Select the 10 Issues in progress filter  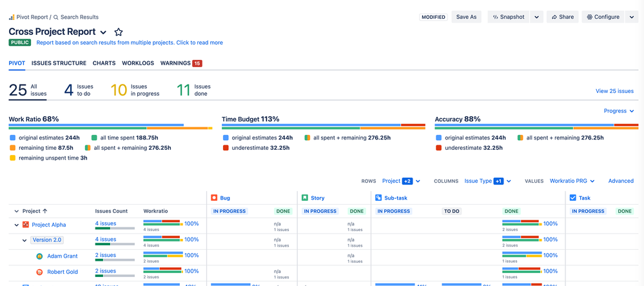(x=135, y=90)
